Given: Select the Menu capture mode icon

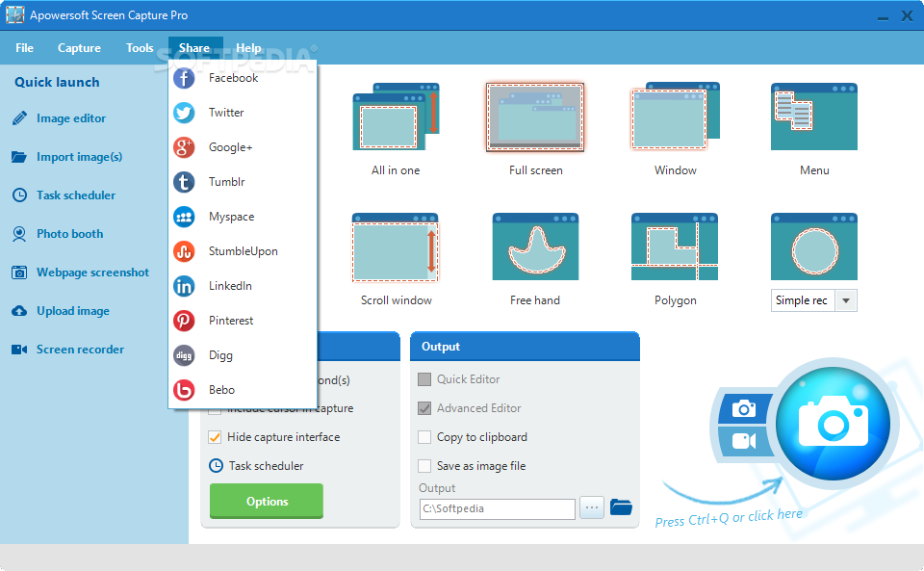Looking at the screenshot, I should 814,117.
